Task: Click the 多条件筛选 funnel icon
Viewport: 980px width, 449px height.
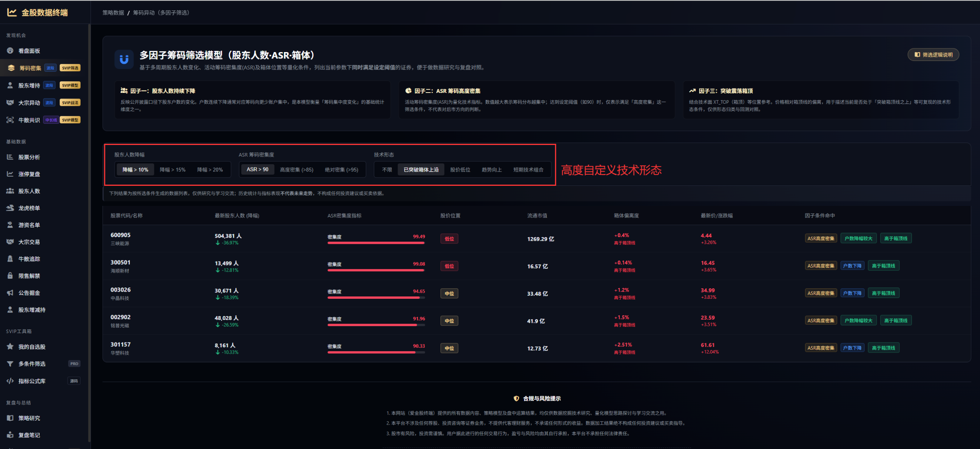Action: pyautogui.click(x=10, y=364)
